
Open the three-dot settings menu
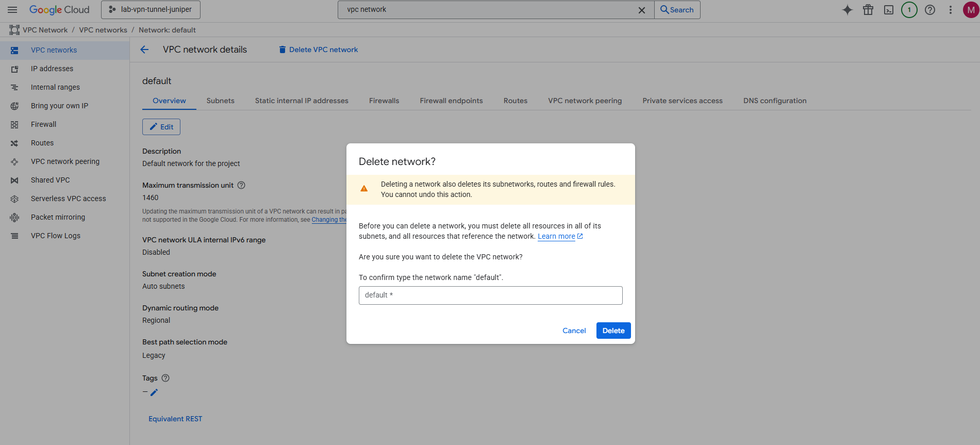[x=951, y=10]
